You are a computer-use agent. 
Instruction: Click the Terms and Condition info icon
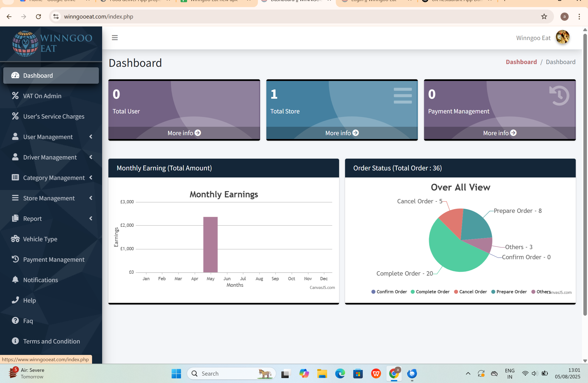point(15,341)
